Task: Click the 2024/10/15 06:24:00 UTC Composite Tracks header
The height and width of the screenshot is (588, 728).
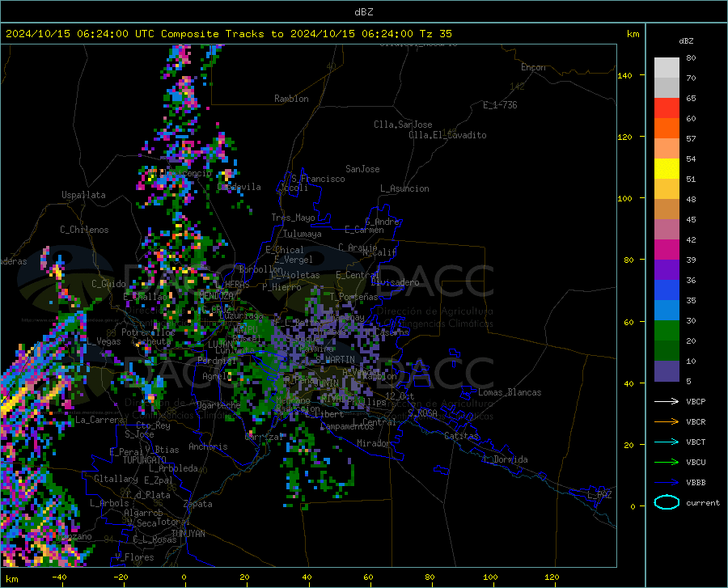Action: tap(228, 34)
